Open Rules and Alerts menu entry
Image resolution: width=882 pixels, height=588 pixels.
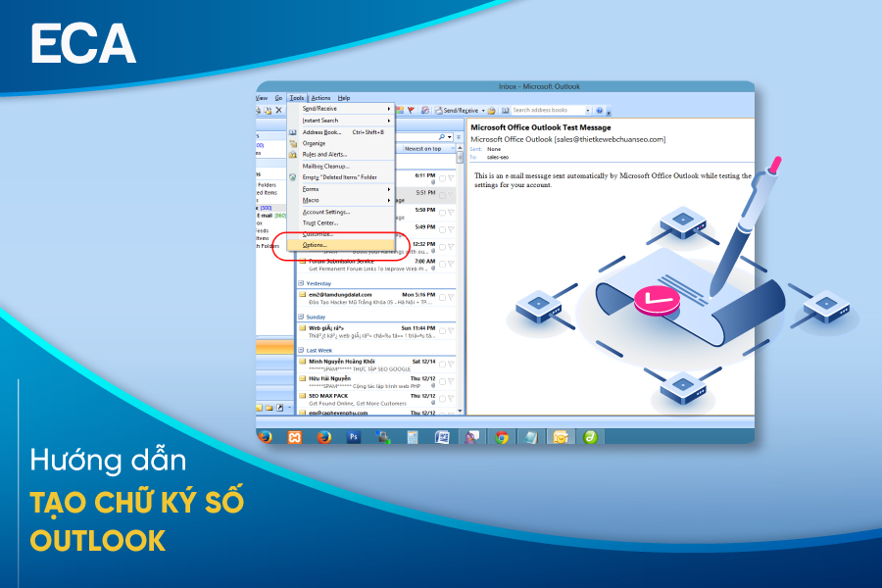click(x=341, y=154)
